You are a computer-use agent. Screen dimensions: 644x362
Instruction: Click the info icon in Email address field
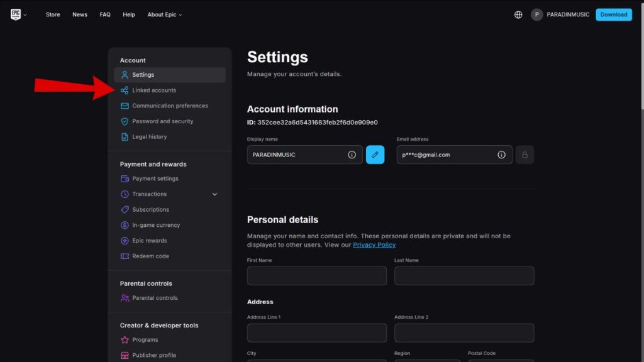(x=501, y=155)
